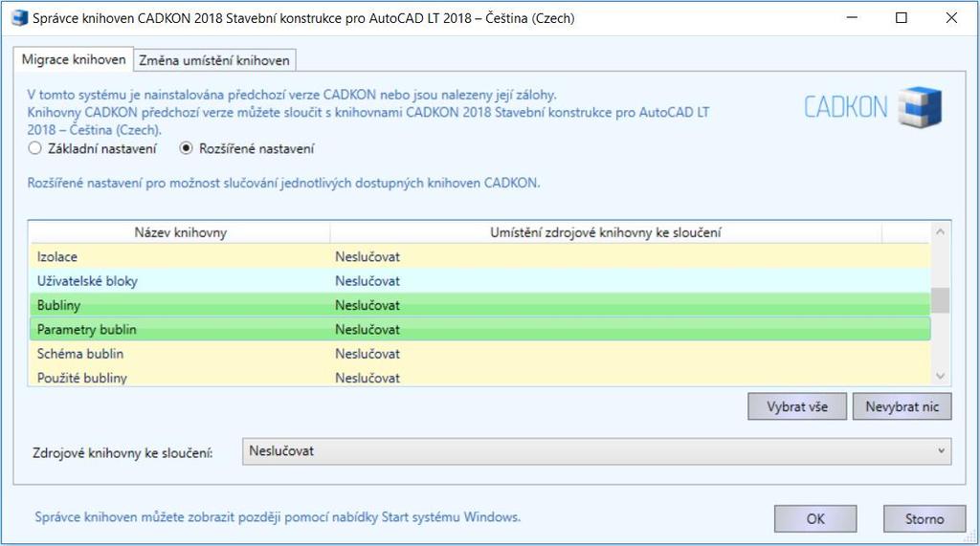Select the Bubliny library row
The width and height of the screenshot is (980, 546).
tap(480, 305)
